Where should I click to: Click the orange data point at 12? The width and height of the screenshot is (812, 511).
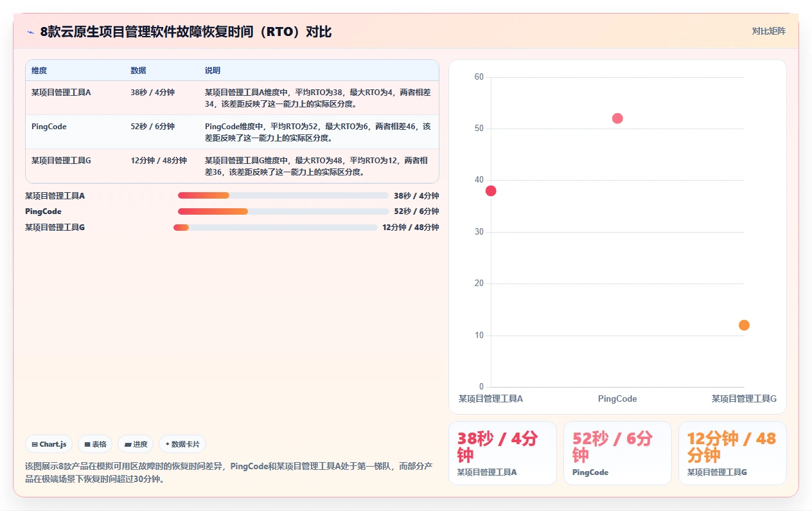pyautogui.click(x=744, y=325)
